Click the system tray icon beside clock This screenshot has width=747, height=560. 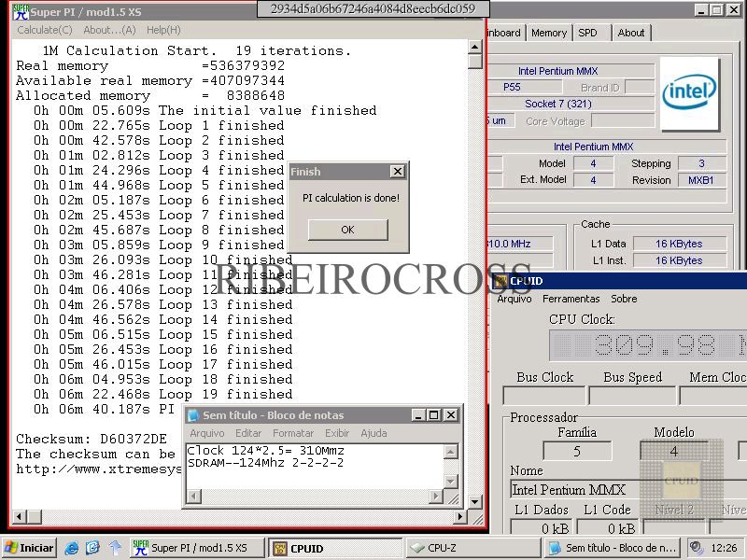click(696, 548)
